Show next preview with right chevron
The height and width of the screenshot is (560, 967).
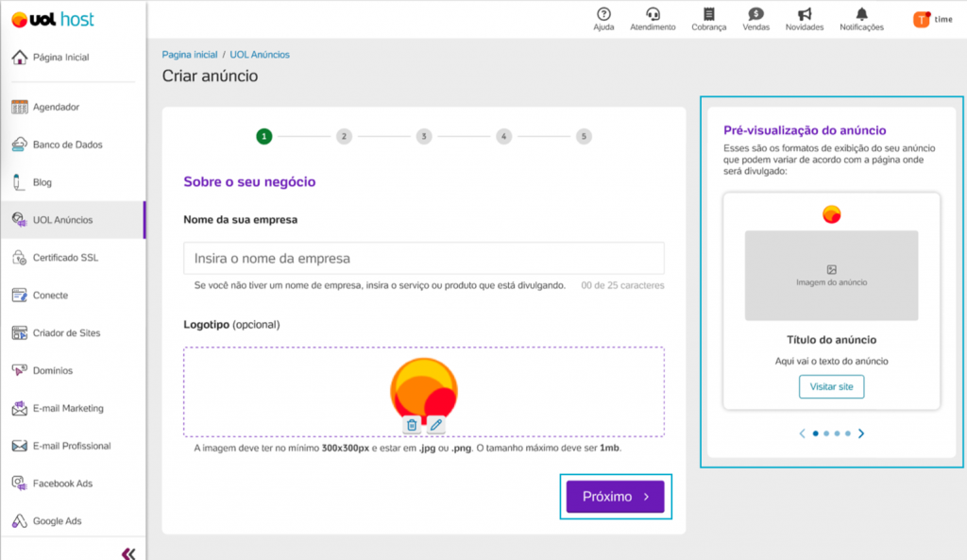[x=861, y=433]
